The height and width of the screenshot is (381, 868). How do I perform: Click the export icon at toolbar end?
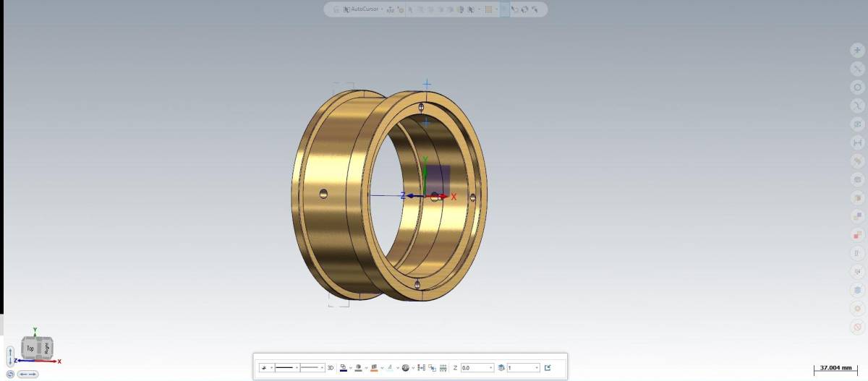coord(548,367)
